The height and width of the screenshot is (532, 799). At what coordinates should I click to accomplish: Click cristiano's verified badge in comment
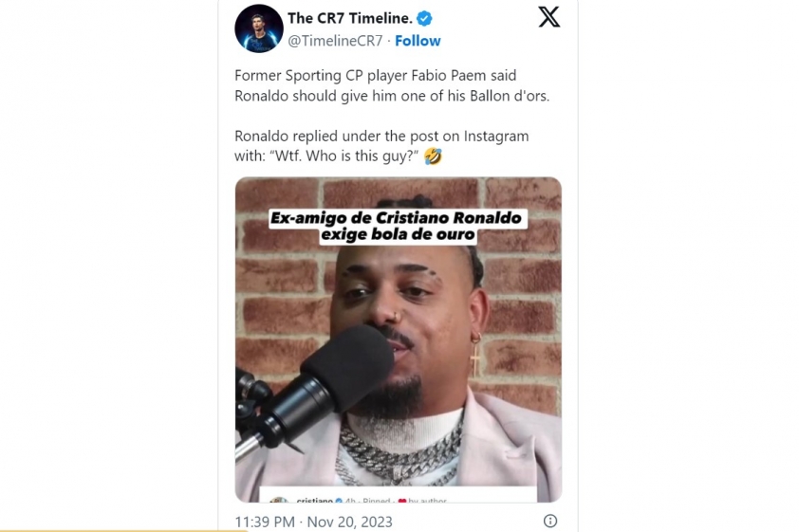[x=339, y=501]
